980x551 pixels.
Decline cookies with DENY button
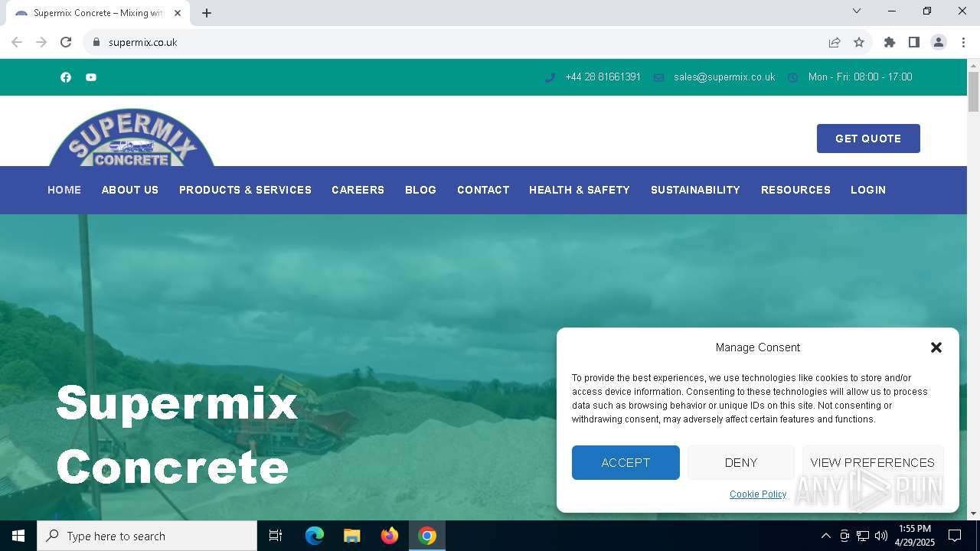click(741, 463)
